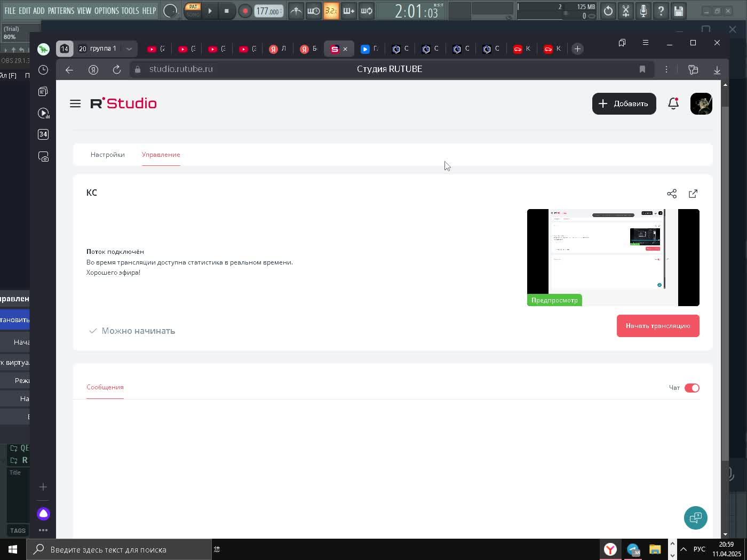The height and width of the screenshot is (560, 747).
Task: Turn off the Чат toggle
Action: [692, 388]
